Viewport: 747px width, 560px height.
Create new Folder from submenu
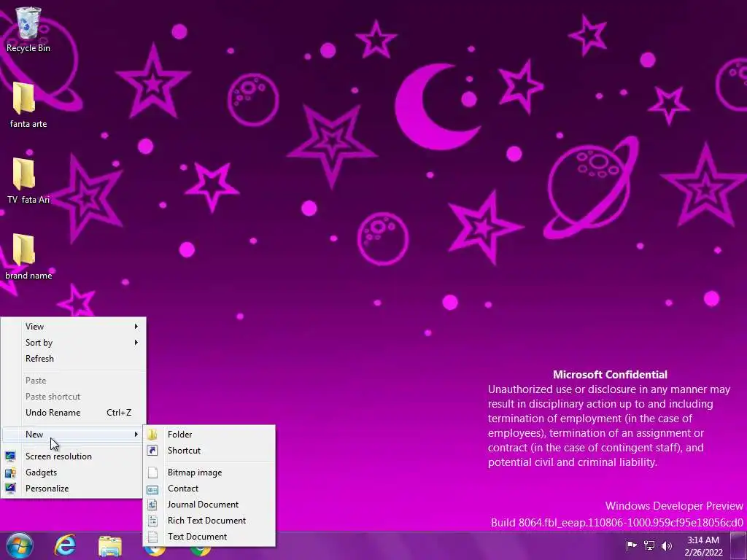point(209,435)
